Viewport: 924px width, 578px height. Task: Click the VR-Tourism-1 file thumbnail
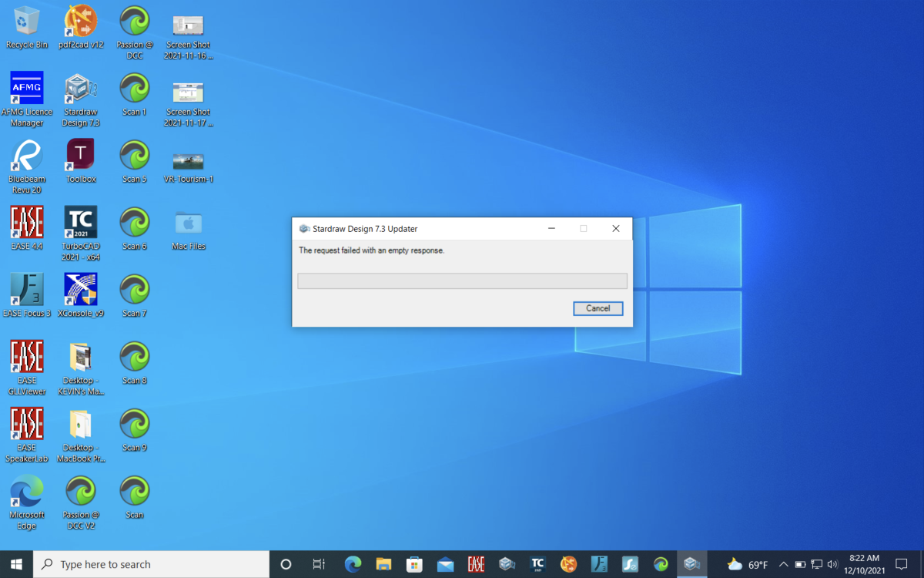click(189, 161)
